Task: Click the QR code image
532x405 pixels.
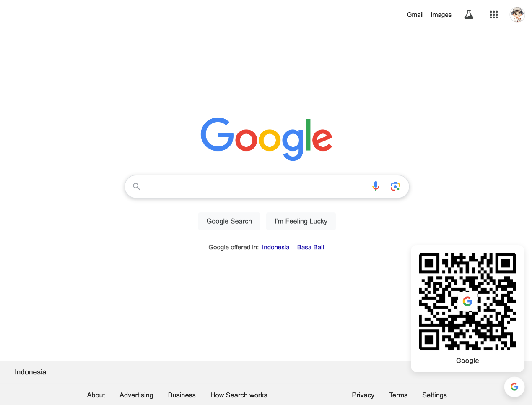Action: coord(467,302)
